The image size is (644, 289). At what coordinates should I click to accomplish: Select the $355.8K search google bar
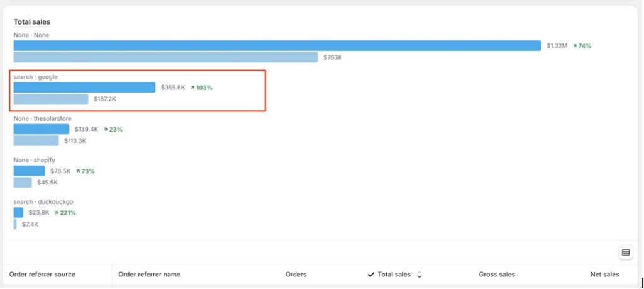click(x=84, y=88)
